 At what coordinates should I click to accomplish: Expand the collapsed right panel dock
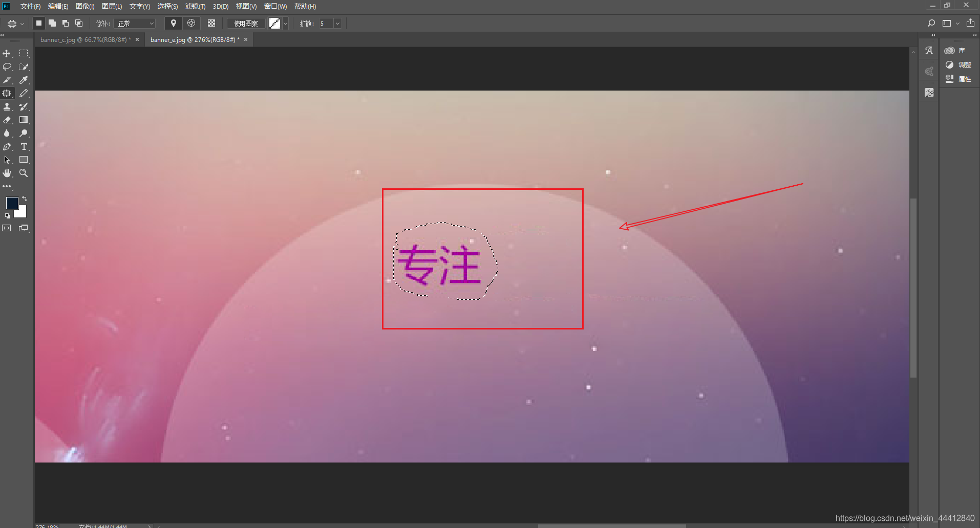click(974, 35)
